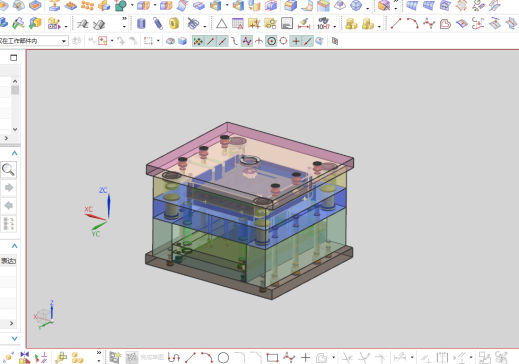The width and height of the screenshot is (519, 364).
Task: Toggle control point snap with zigzag icon
Action: (x=247, y=41)
